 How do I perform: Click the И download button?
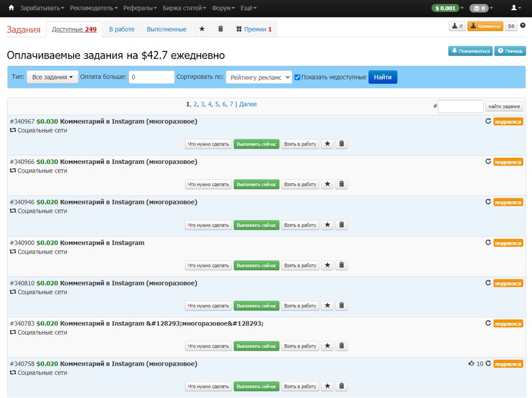pos(457,26)
